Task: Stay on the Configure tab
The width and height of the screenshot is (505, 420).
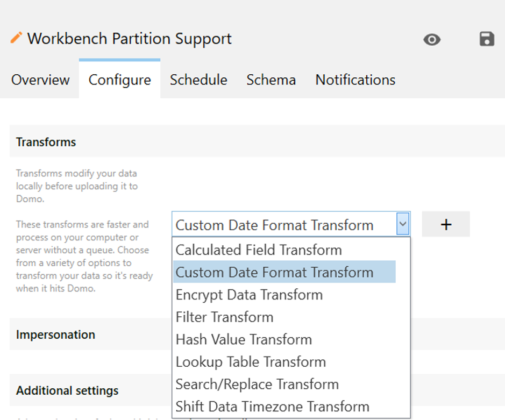Action: coord(119,80)
